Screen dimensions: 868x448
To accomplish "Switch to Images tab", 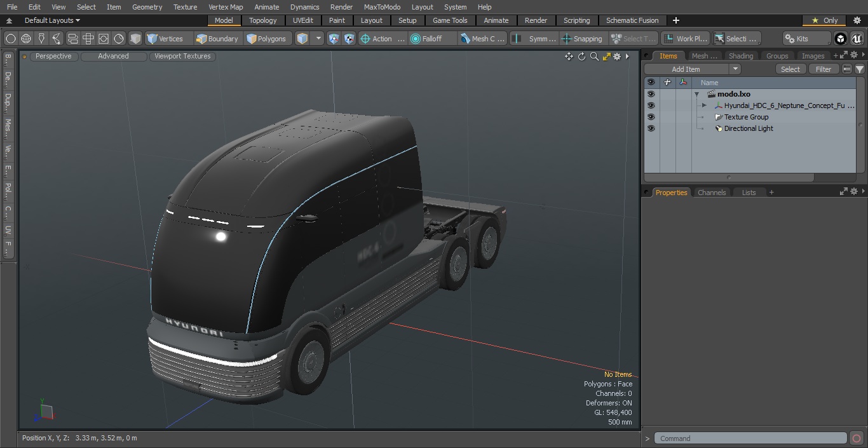I will click(813, 56).
